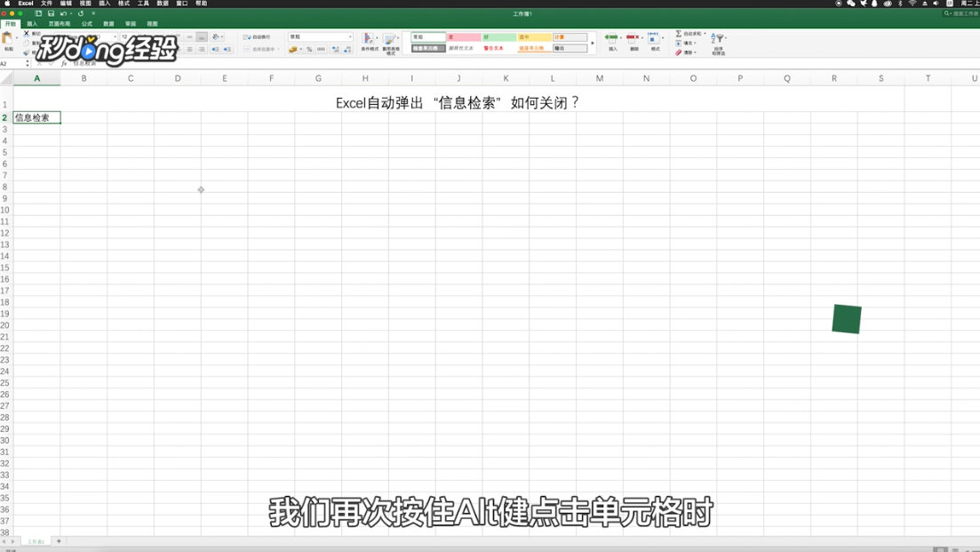Switch to the 审阅 ribbon tab
Image resolution: width=980 pixels, height=552 pixels.
(x=131, y=24)
